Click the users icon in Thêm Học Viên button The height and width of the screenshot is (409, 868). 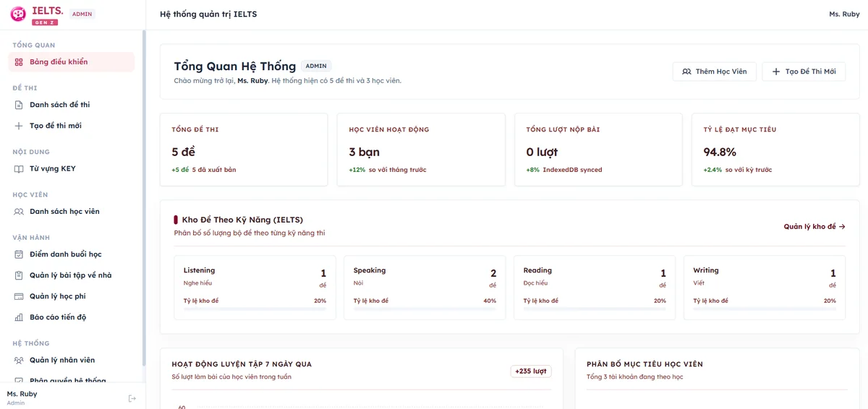tap(686, 72)
